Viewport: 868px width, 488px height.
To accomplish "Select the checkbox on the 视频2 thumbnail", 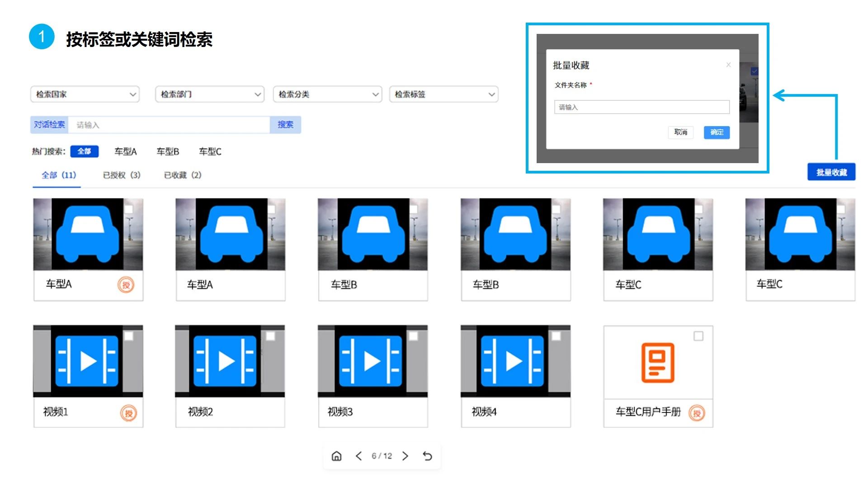I will coord(270,336).
